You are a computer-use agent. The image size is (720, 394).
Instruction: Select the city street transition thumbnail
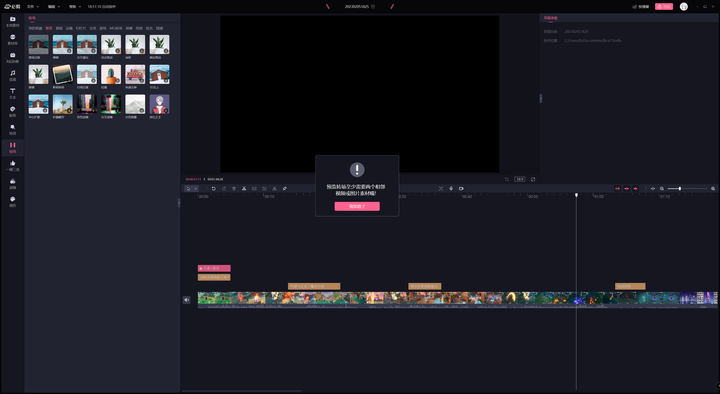tap(87, 104)
